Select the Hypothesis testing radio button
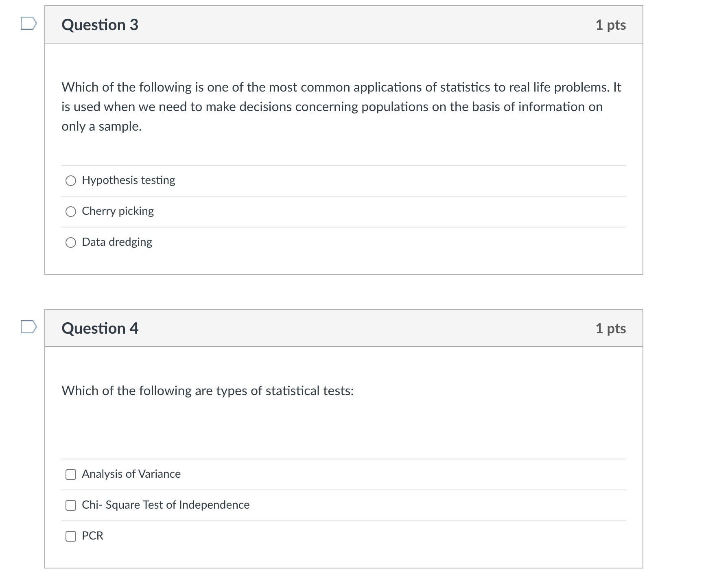706x588 pixels. click(71, 181)
